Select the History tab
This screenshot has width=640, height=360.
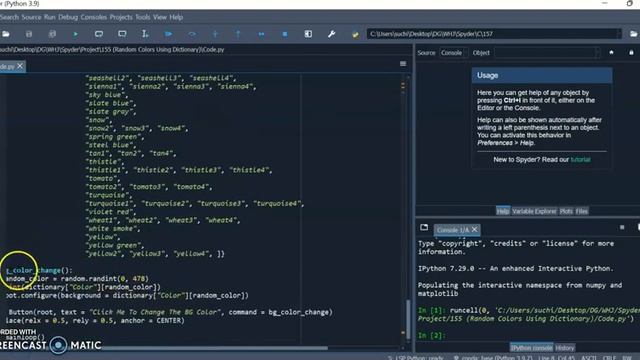pos(565,348)
